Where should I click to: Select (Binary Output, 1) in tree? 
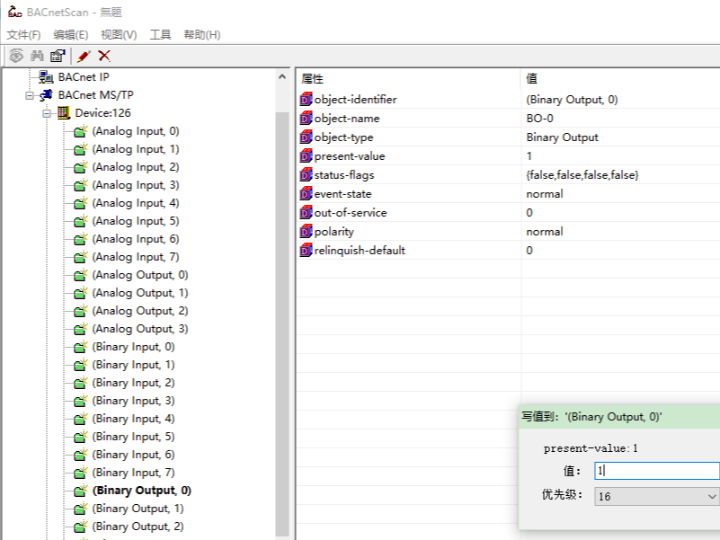pos(138,508)
